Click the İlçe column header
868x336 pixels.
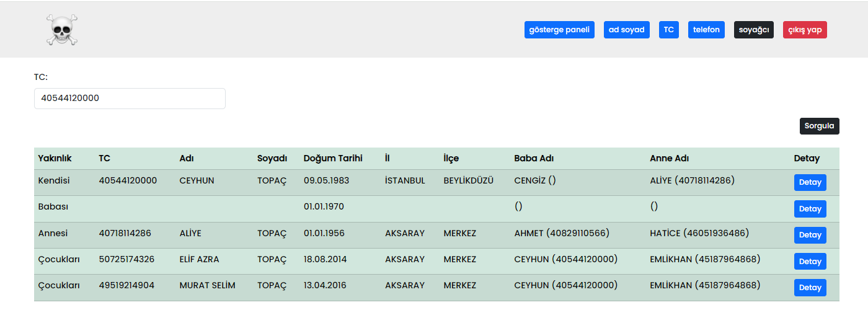pos(451,158)
